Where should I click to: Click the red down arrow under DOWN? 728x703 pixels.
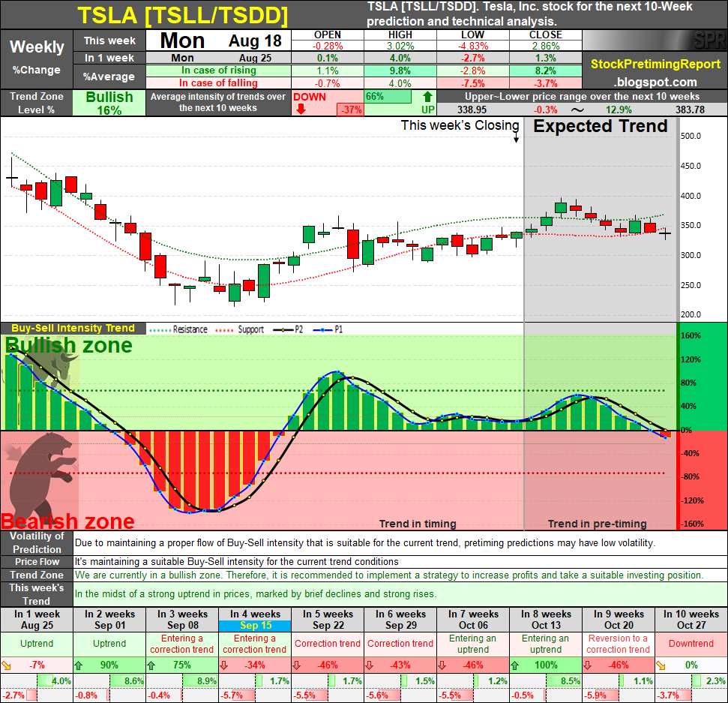tap(301, 110)
